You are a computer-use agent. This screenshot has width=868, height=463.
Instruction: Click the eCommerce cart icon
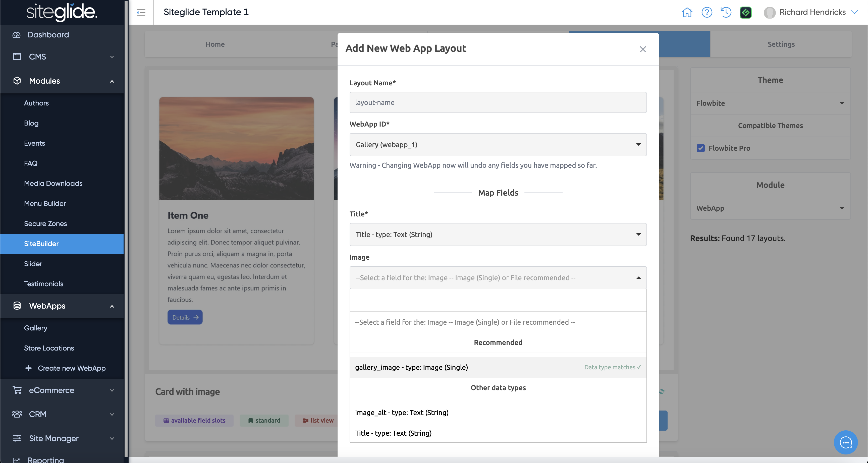(17, 390)
